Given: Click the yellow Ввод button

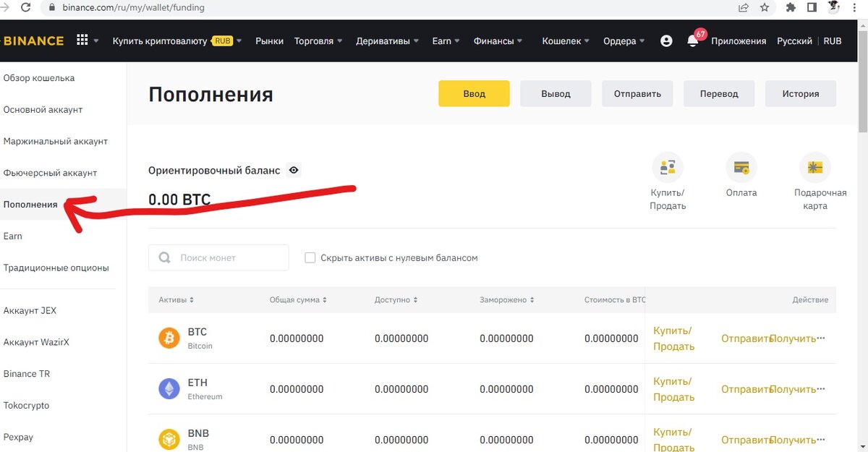Looking at the screenshot, I should [x=474, y=94].
